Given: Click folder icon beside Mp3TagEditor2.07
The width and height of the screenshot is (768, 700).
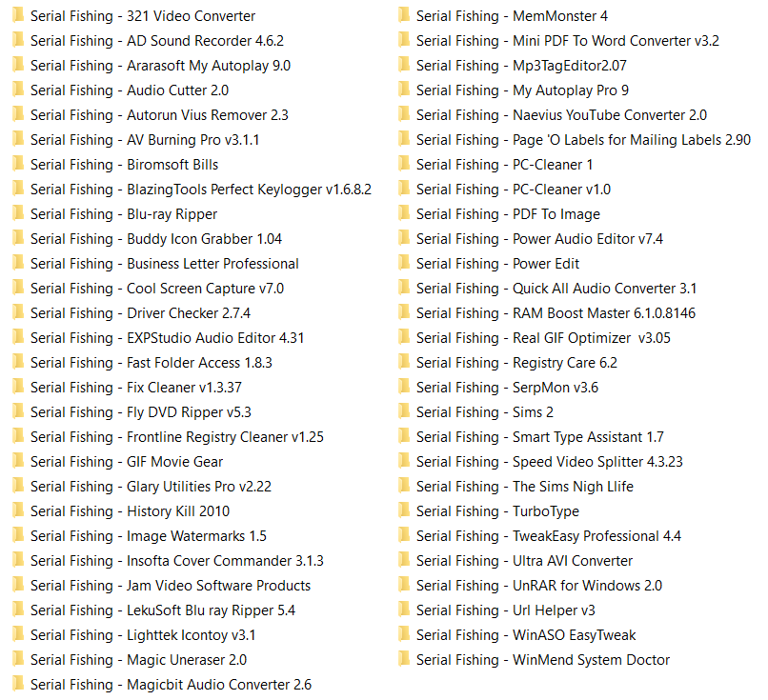Looking at the screenshot, I should (x=404, y=64).
